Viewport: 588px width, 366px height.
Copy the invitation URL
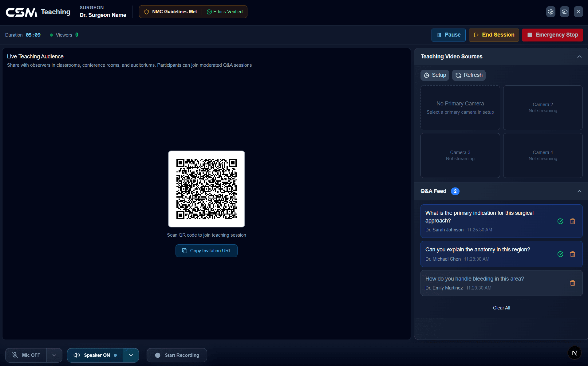tap(206, 251)
